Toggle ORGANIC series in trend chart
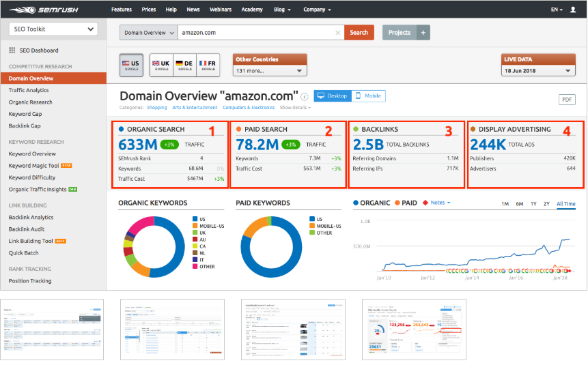This screenshot has height=365, width=588. pos(372,203)
